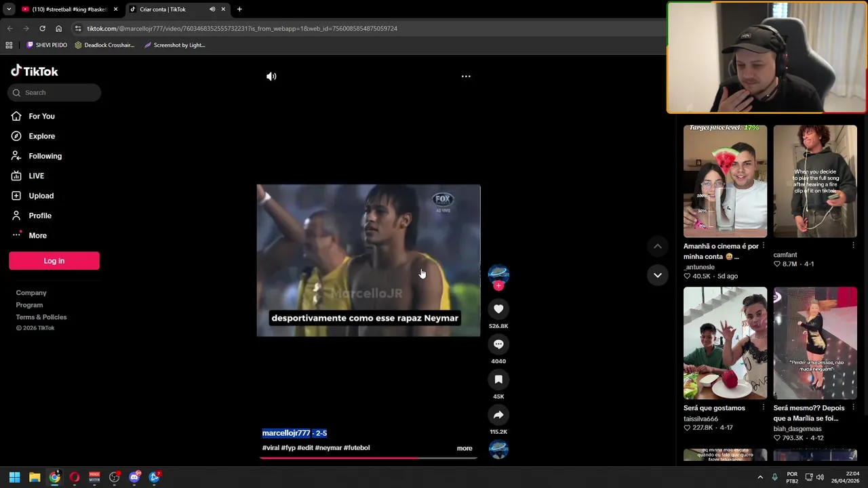Open the video's three-dot options menu

[466, 77]
